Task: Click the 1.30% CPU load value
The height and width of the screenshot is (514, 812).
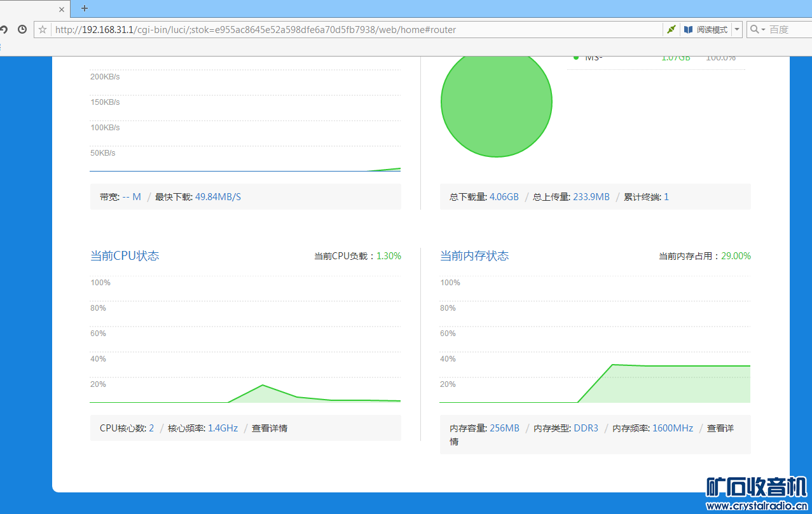Action: [389, 256]
